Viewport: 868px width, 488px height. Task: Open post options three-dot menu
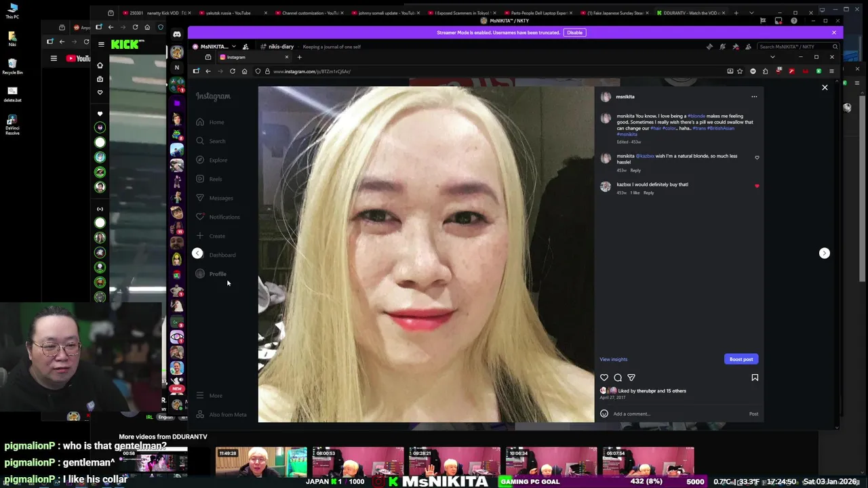tap(754, 96)
